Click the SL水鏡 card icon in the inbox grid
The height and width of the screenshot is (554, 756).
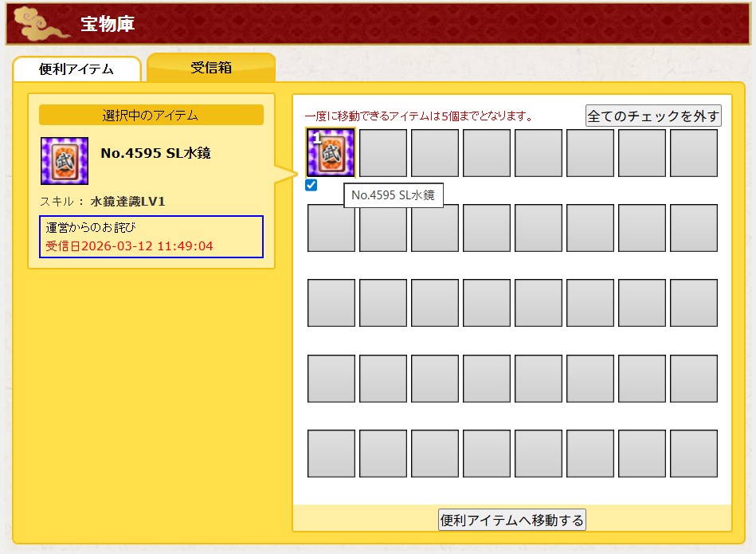coord(331,153)
